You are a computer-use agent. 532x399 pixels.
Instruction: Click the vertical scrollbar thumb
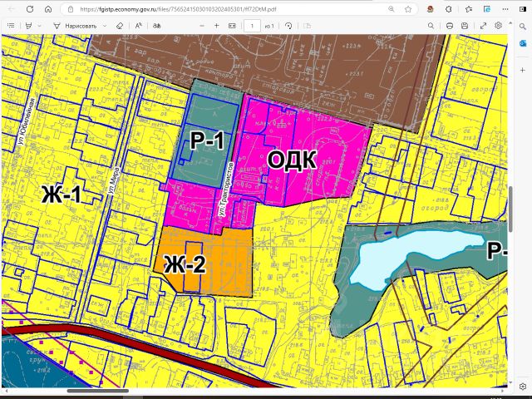(x=510, y=209)
